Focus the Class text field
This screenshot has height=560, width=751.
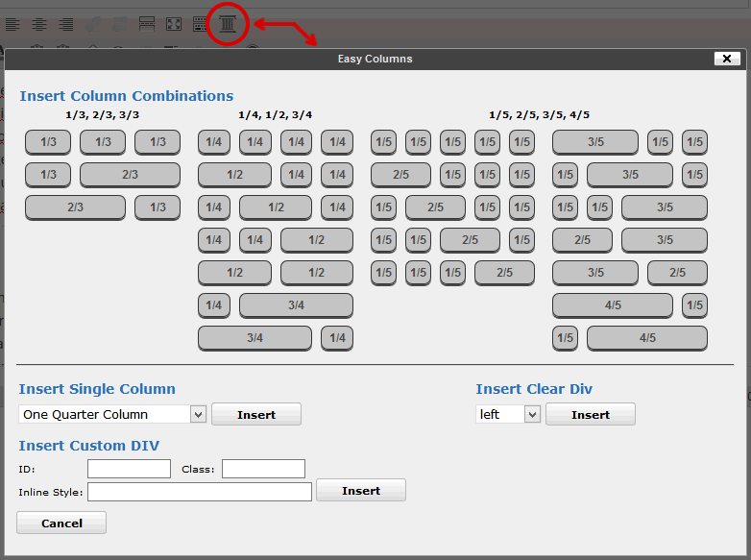point(263,469)
